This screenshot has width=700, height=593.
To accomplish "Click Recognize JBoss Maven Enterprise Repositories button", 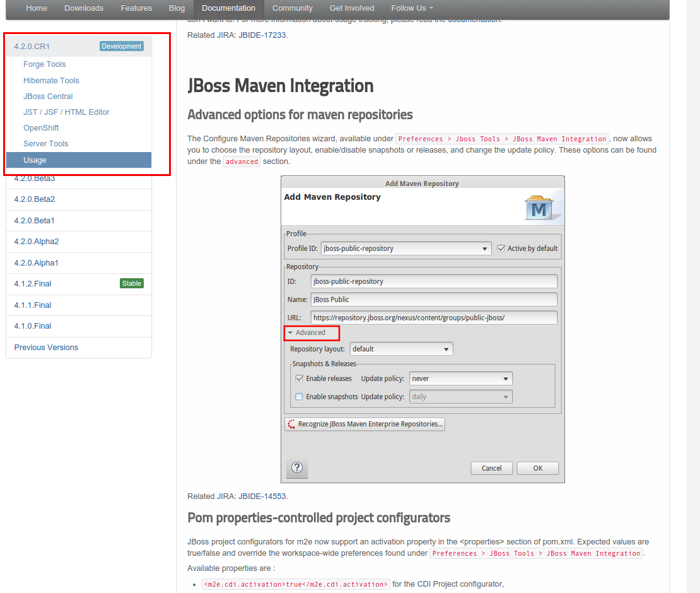I will tap(365, 424).
